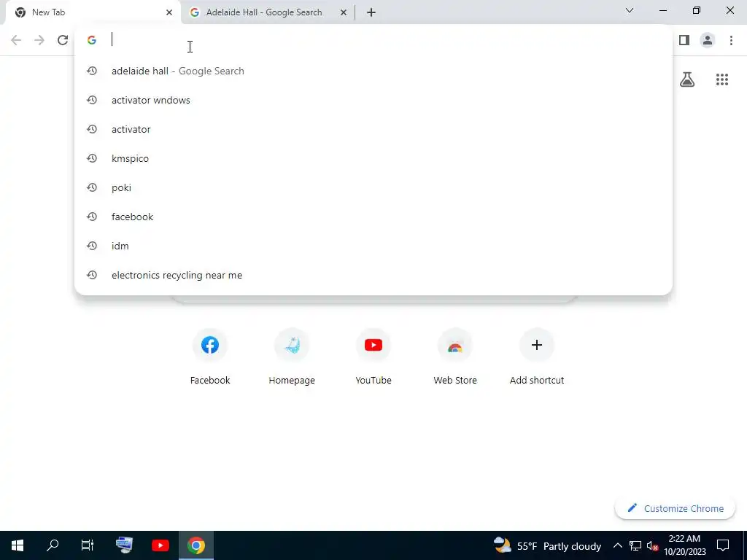Close the New Tab tab
This screenshot has width=747, height=560.
[x=169, y=12]
